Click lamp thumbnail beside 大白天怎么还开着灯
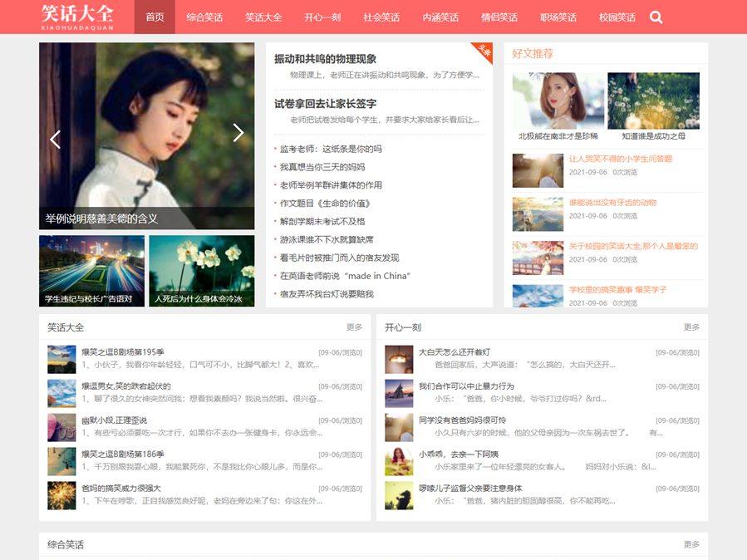The image size is (747, 560). [x=399, y=359]
